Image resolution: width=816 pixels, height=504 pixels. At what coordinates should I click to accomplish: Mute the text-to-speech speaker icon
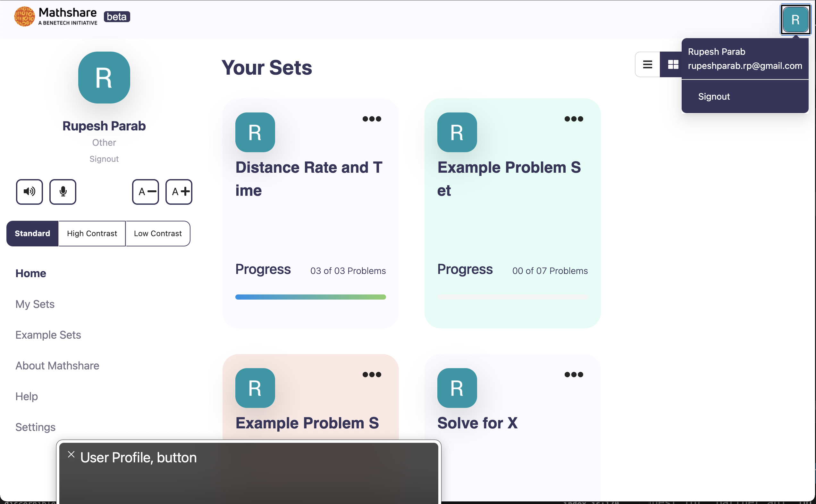tap(29, 192)
